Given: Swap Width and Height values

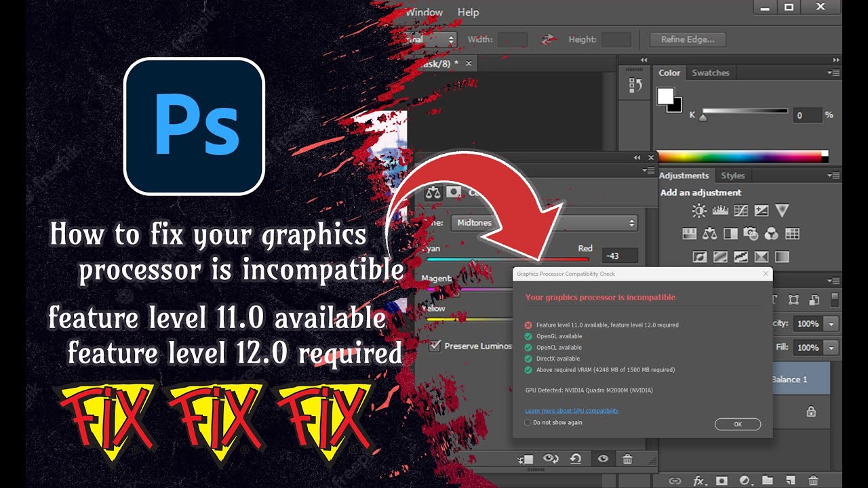Looking at the screenshot, I should point(549,40).
